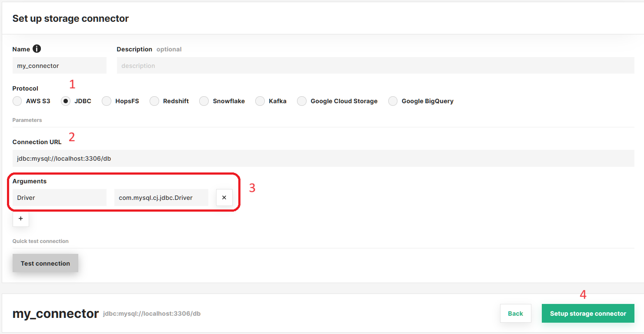This screenshot has height=334, width=644.
Task: Remove the Driver argument with the X button
Action: tap(224, 197)
